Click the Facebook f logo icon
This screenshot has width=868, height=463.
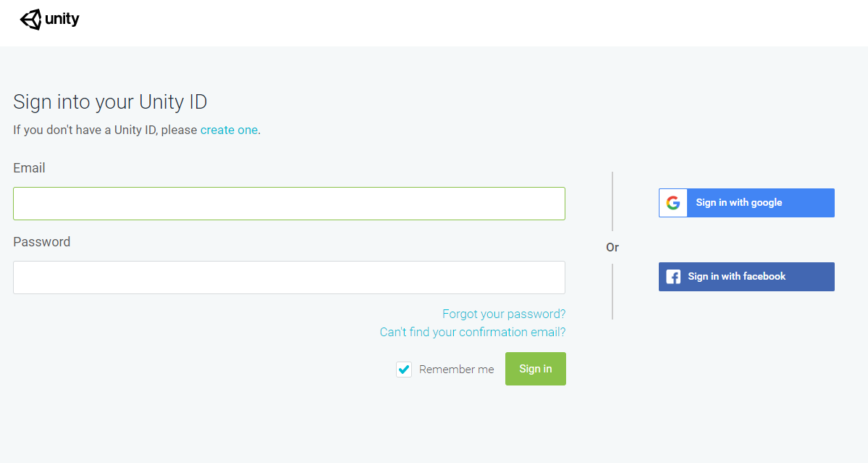pyautogui.click(x=673, y=277)
